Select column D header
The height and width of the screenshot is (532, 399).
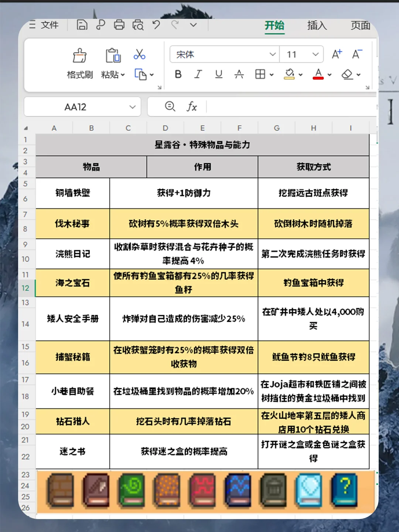[x=165, y=128]
